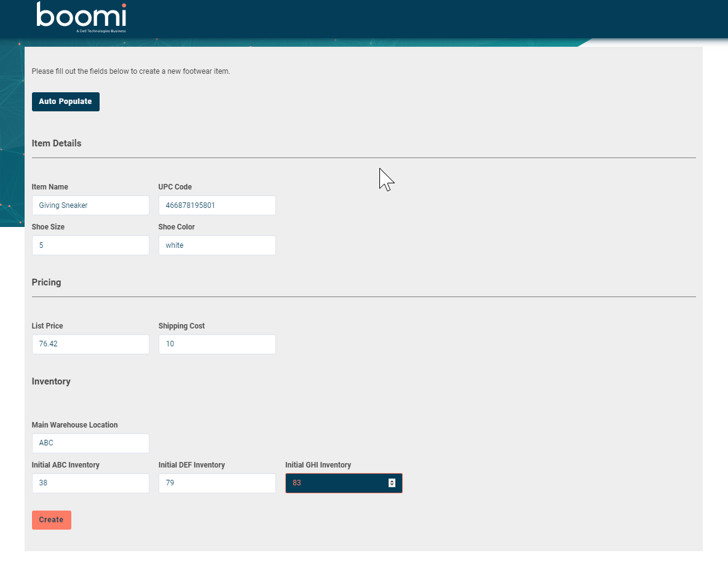Click the Item Details section heading
This screenshot has height=561, width=728.
tap(57, 143)
